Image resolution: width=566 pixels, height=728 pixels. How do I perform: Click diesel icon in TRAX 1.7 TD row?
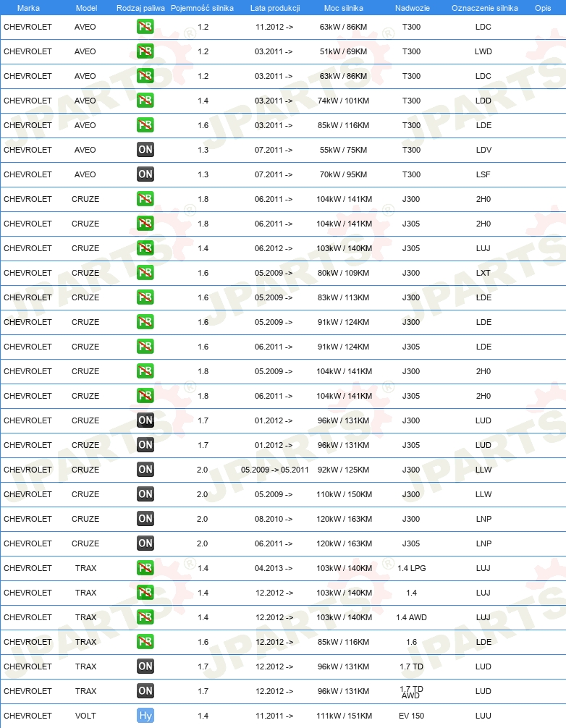pos(145,666)
